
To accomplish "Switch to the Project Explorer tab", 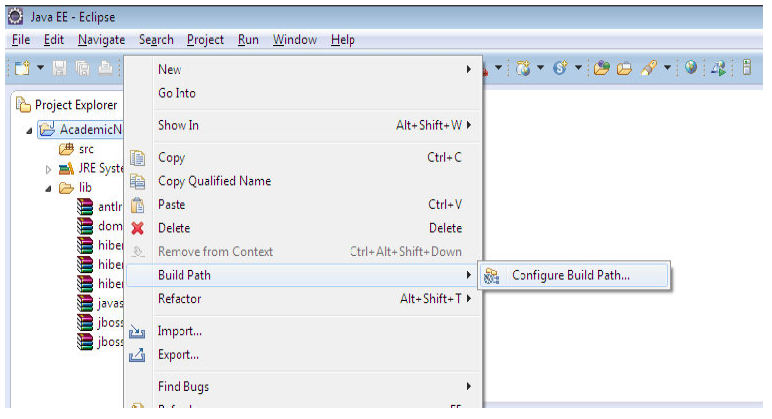I will click(x=75, y=104).
